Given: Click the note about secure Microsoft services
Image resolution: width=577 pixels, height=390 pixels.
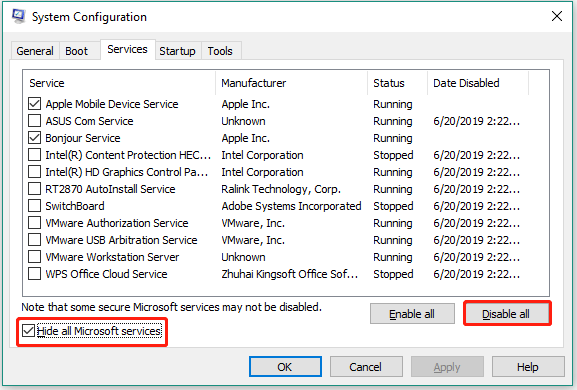Looking at the screenshot, I should (171, 307).
